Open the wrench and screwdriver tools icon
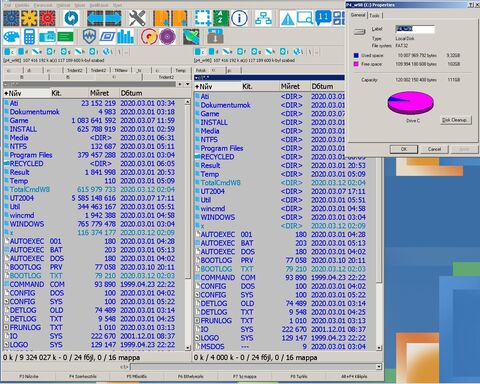The height and width of the screenshot is (384, 480). point(137,18)
